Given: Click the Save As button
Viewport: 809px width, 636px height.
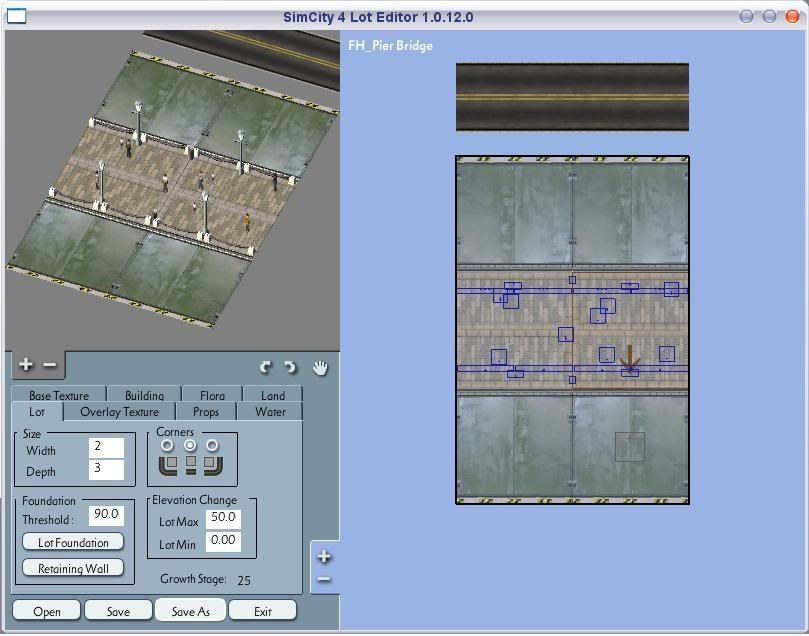Looking at the screenshot, I should click(190, 611).
